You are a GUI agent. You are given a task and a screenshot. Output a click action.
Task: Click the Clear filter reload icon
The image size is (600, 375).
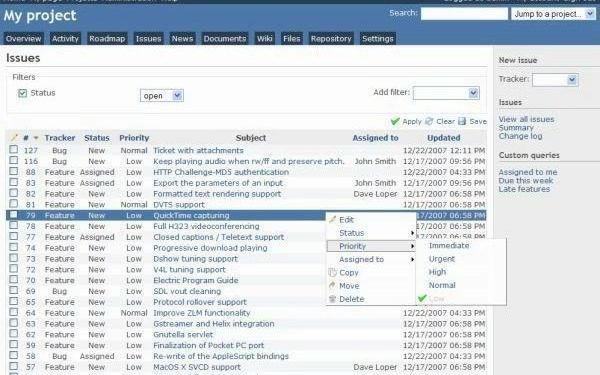(429, 121)
